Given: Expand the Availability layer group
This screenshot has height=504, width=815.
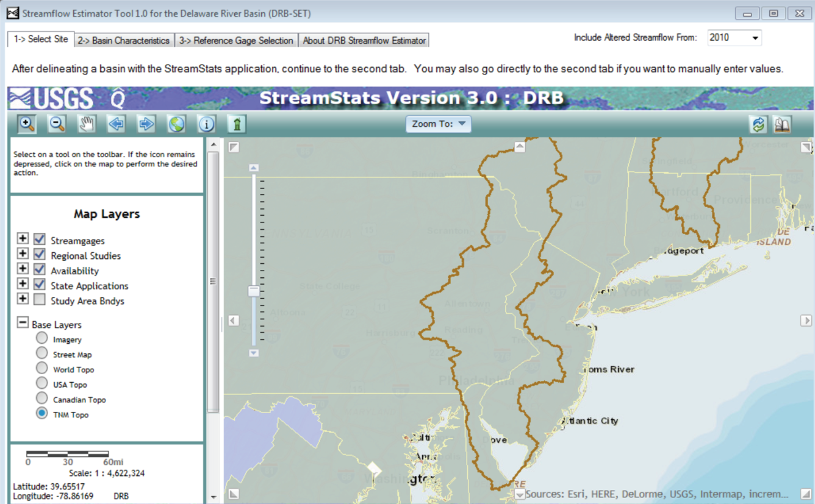Looking at the screenshot, I should (23, 268).
